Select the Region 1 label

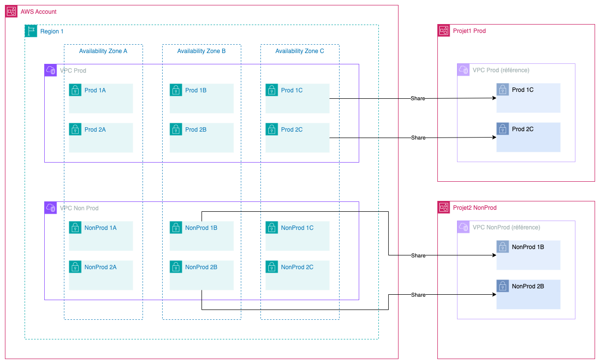(52, 31)
